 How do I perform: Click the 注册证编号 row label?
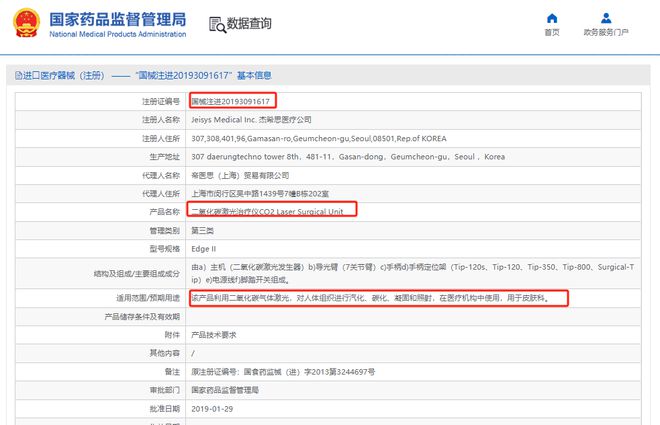(161, 101)
